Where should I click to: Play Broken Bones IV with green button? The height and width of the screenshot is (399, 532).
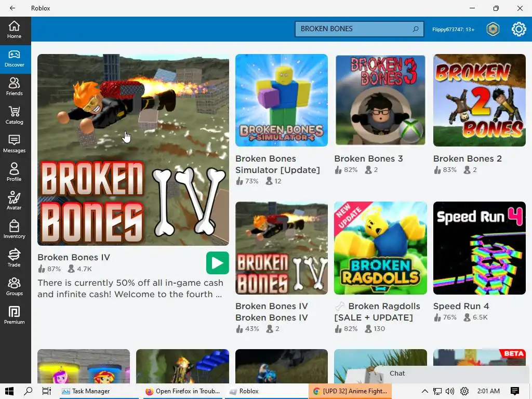pos(218,263)
